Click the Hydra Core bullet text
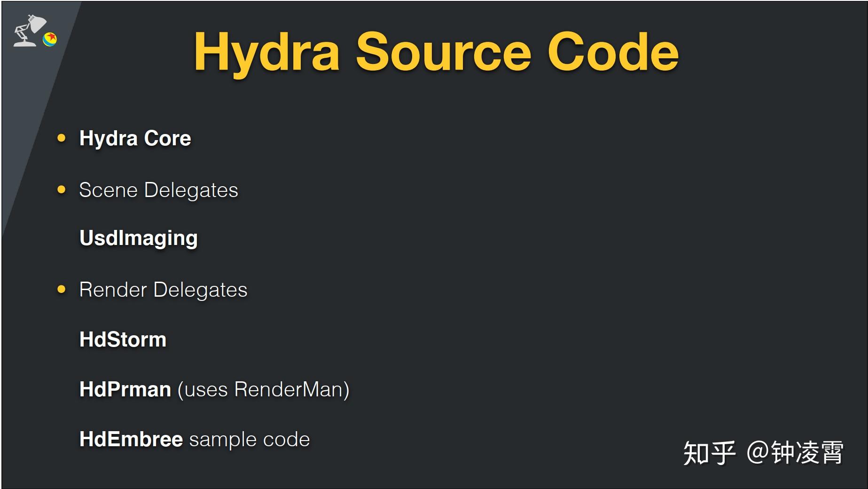Screen dimensions: 868x489 click(135, 139)
